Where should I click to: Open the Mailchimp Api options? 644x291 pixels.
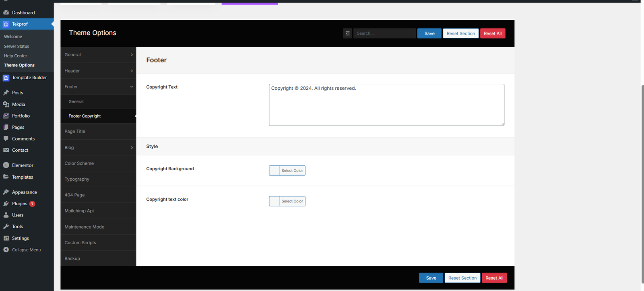coord(98,211)
